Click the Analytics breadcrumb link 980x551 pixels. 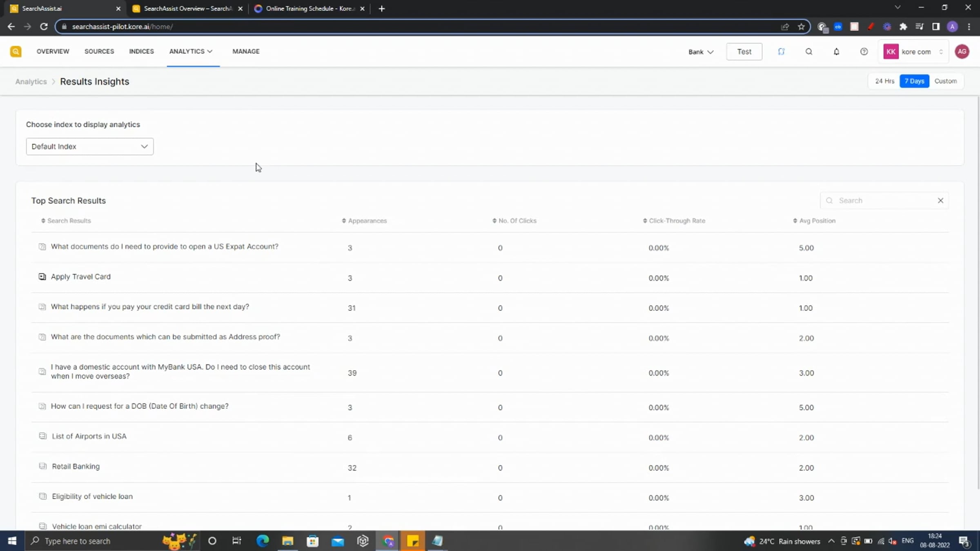tap(31, 82)
